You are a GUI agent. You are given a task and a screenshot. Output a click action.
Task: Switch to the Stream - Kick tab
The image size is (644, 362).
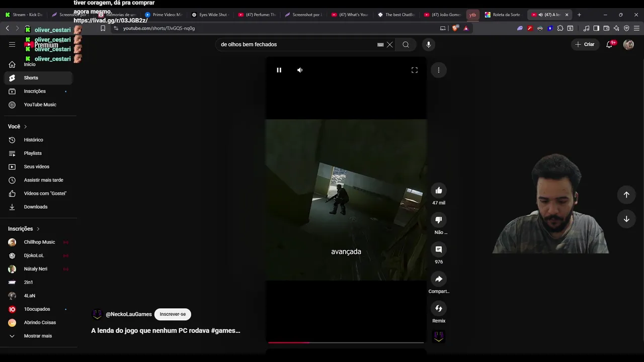pos(24,15)
